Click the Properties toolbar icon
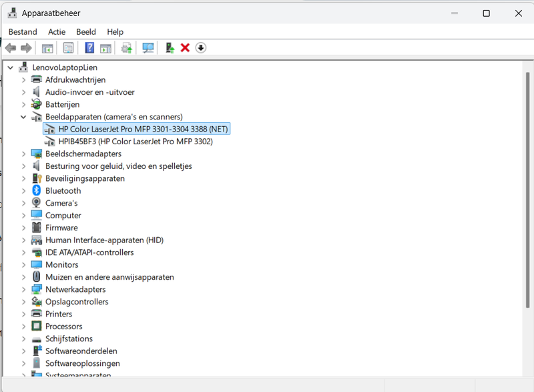 (x=68, y=48)
